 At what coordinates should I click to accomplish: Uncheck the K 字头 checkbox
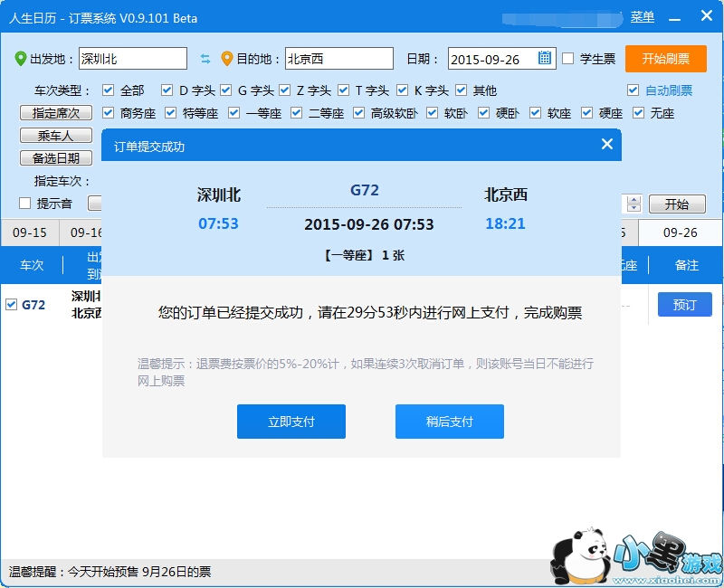coord(403,90)
